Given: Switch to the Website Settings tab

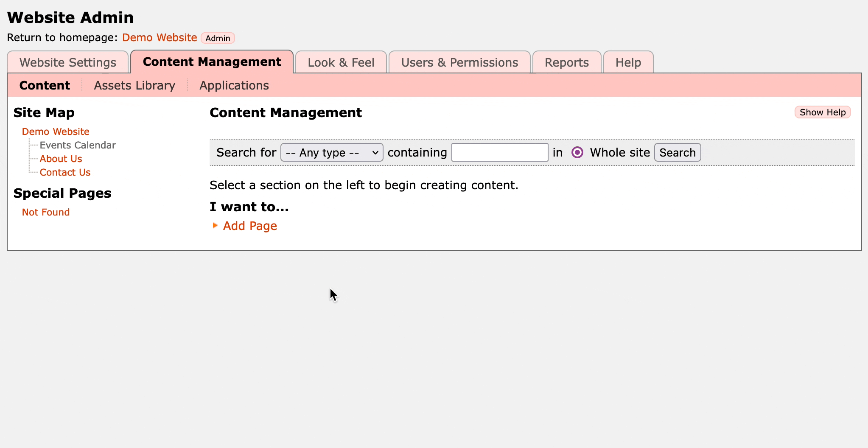Looking at the screenshot, I should coord(68,62).
